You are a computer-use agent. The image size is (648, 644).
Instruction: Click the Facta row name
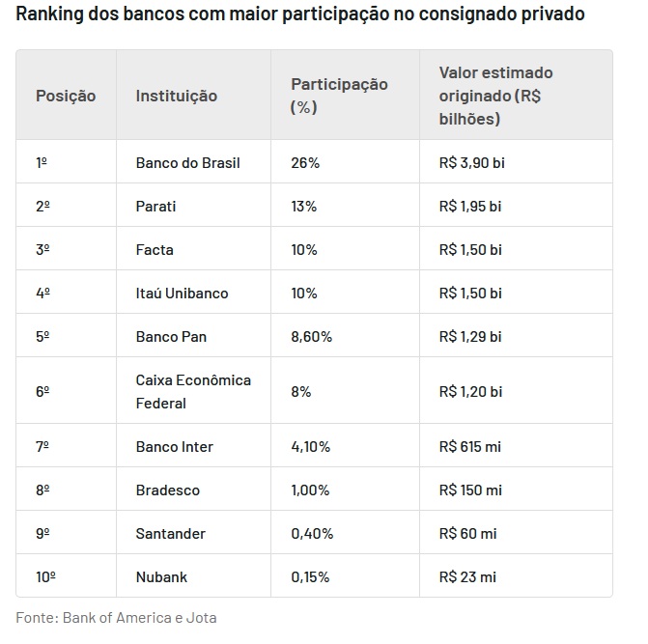click(155, 249)
